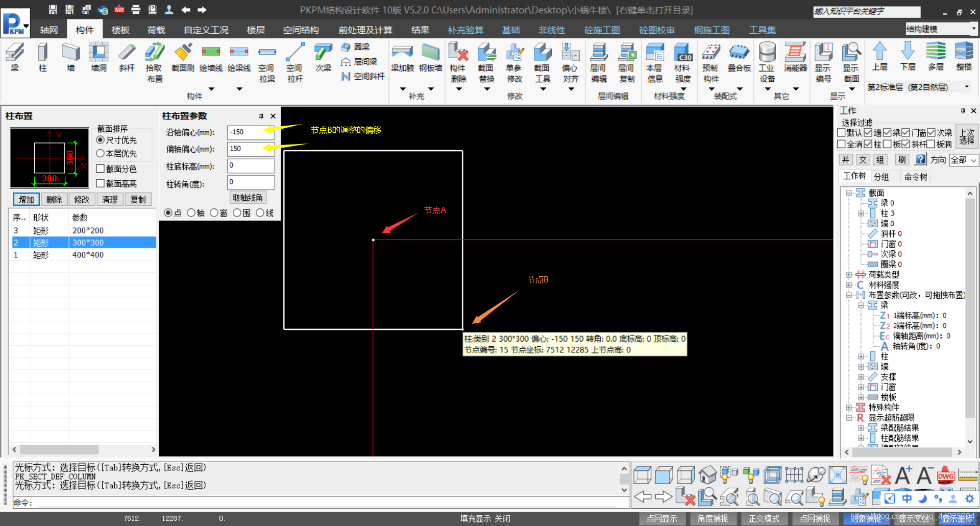
Task: Click the 柱转角 value field
Action: coord(251,182)
